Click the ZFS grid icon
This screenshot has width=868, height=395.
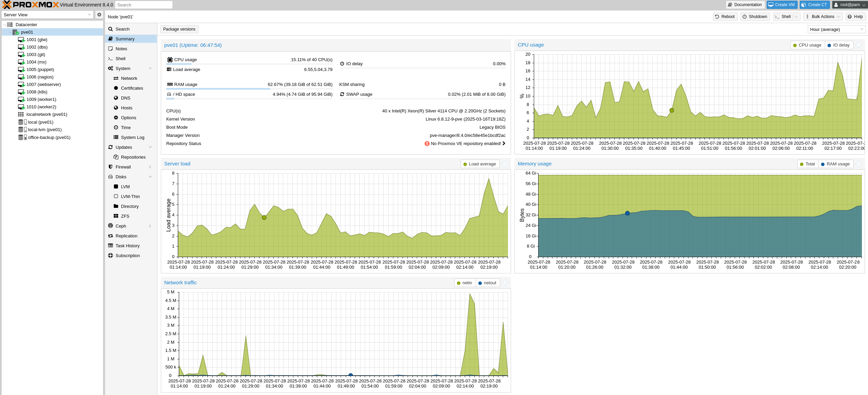[116, 216]
